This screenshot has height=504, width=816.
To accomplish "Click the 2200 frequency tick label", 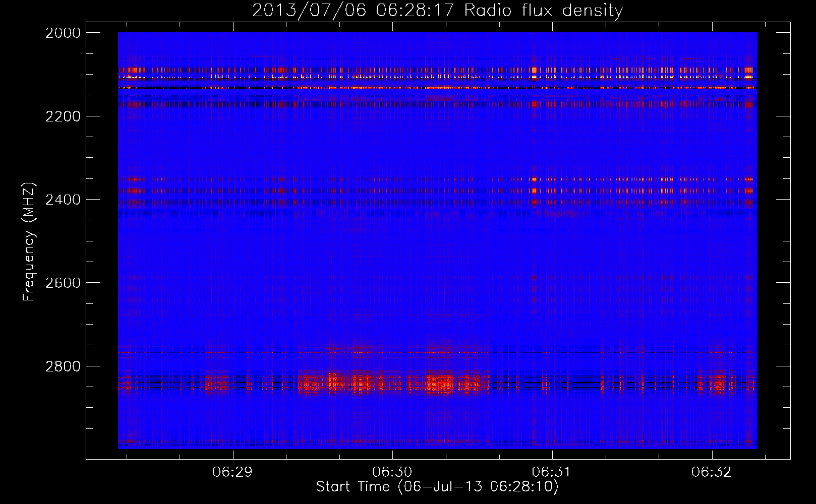I will [x=63, y=116].
